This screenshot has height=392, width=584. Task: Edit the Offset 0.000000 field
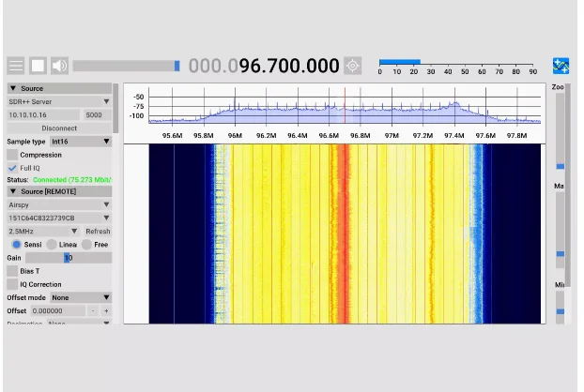click(57, 311)
